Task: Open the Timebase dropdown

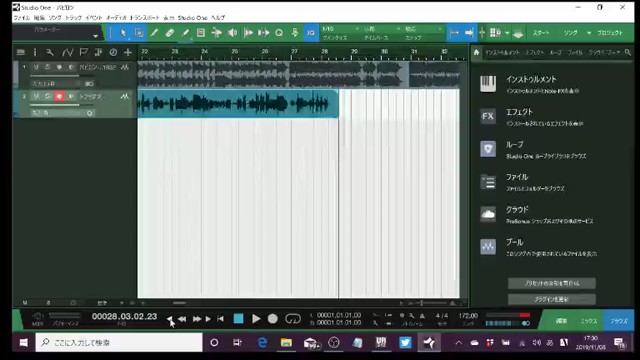Action: point(382,29)
